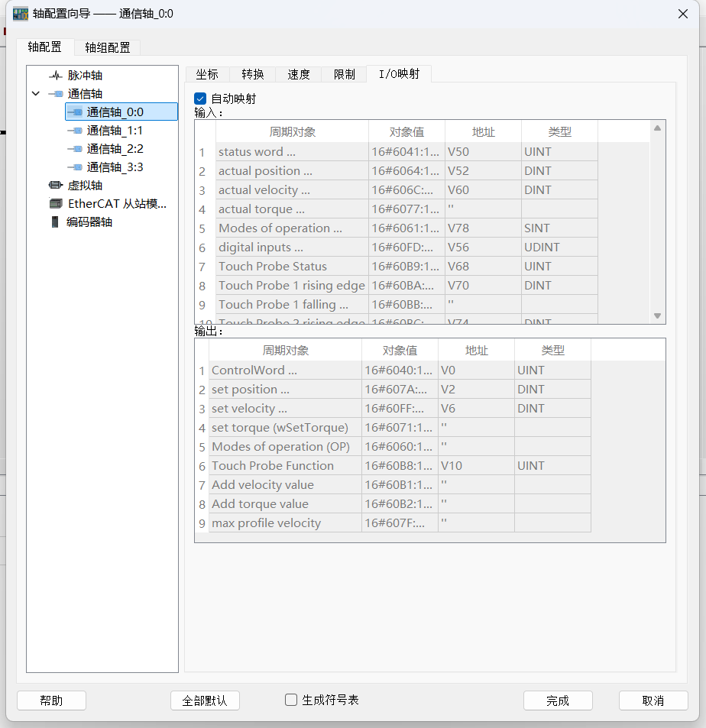Open the 速度 tab
Viewport: 706px width, 728px height.
299,74
